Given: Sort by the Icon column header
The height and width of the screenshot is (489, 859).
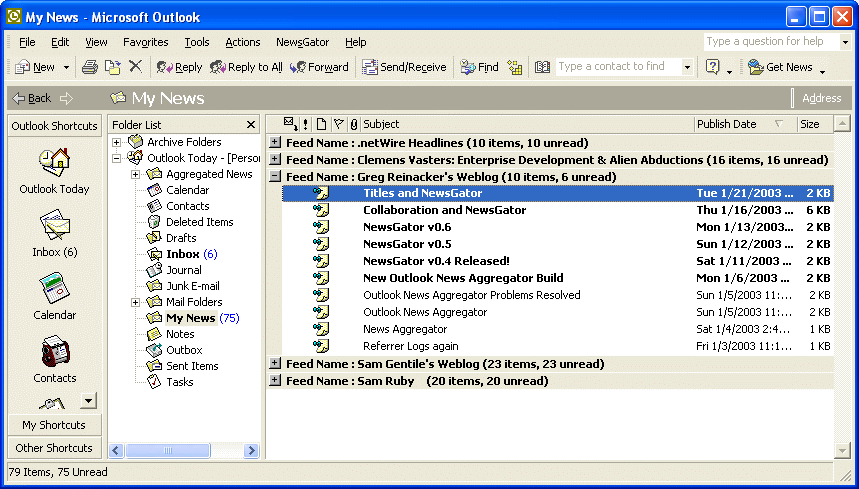Looking at the screenshot, I should (x=322, y=124).
